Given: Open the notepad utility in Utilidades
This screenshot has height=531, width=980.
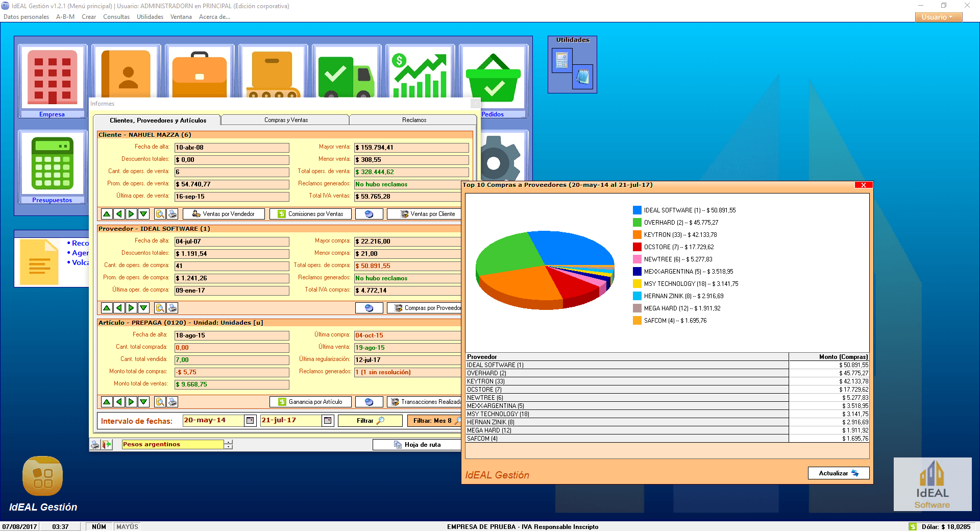Looking at the screenshot, I should pos(582,77).
